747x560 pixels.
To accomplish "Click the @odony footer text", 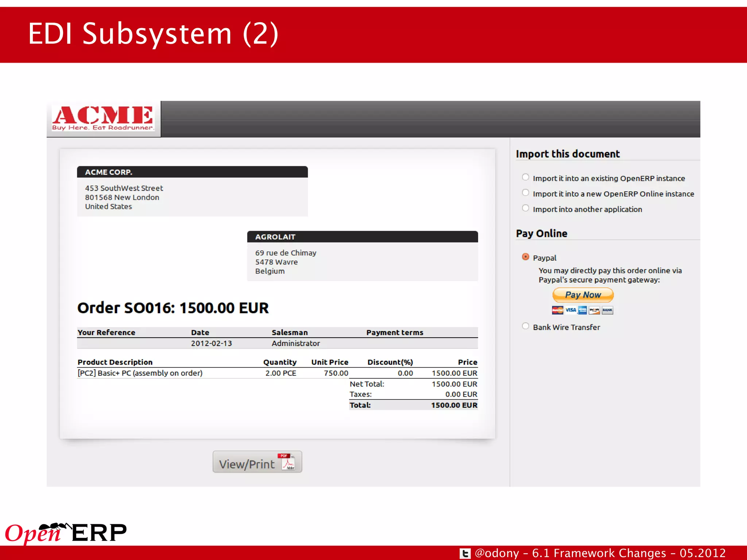I will [x=496, y=553].
